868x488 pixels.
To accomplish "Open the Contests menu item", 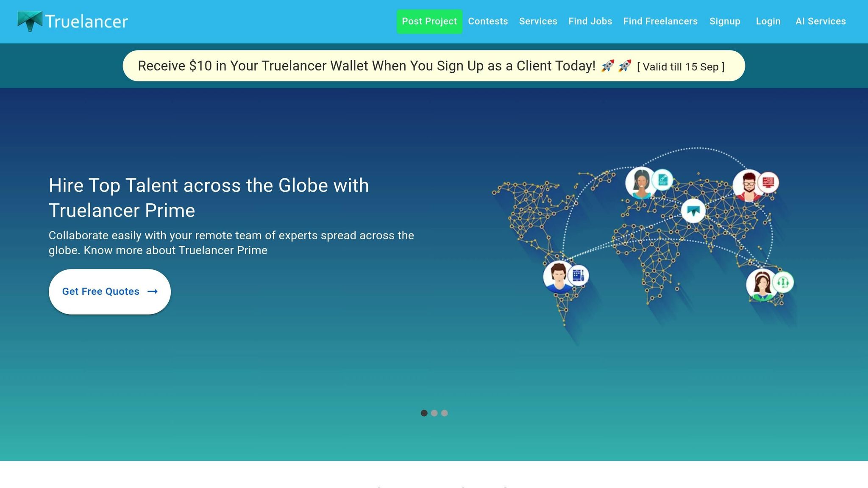I will pyautogui.click(x=488, y=21).
